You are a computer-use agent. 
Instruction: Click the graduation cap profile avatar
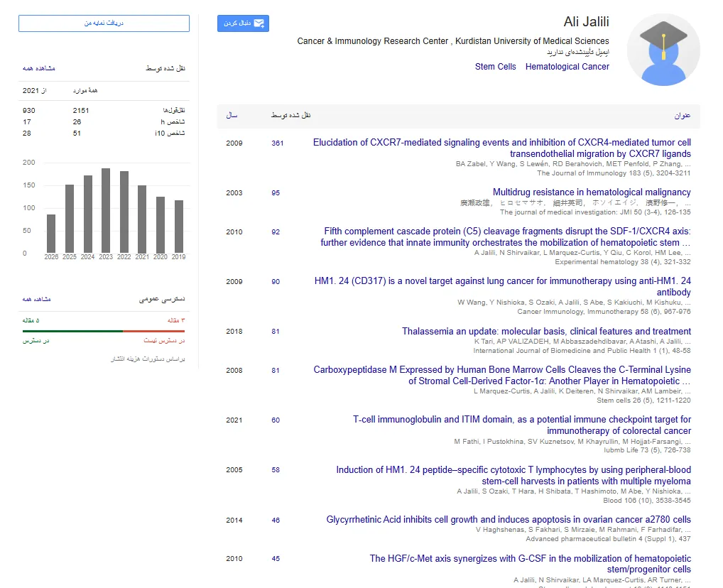(x=663, y=50)
